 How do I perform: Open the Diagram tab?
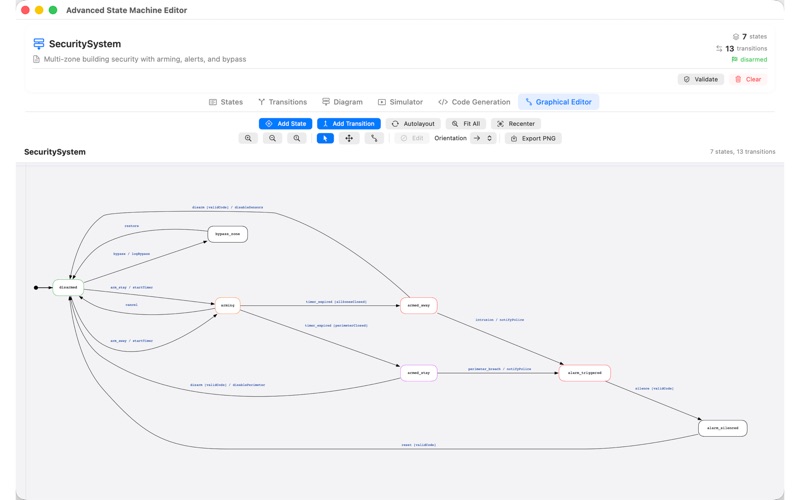tap(342, 102)
